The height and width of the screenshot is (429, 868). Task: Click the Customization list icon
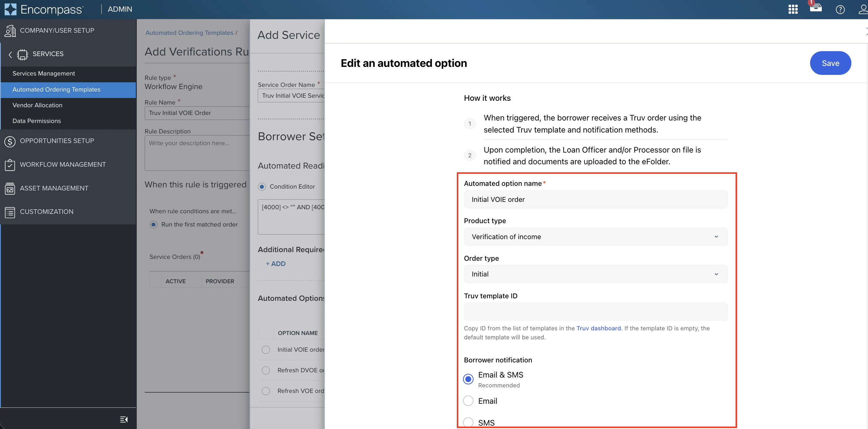click(x=10, y=212)
